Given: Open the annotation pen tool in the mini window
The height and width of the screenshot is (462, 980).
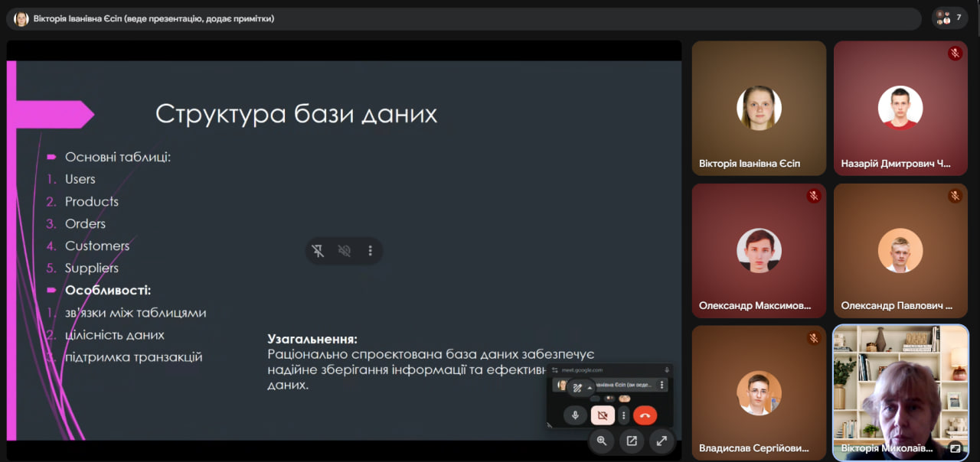Looking at the screenshot, I should pyautogui.click(x=577, y=388).
